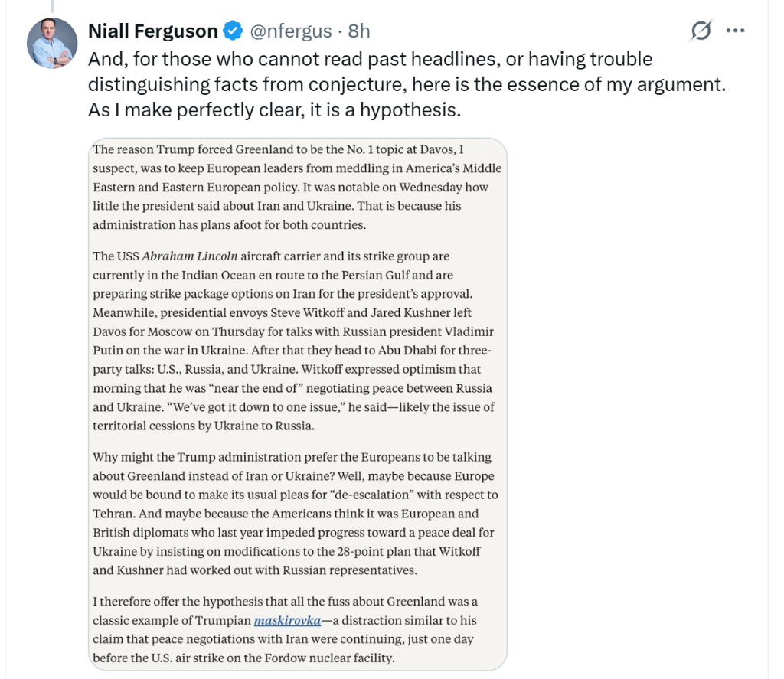Click the tweet line starting "And, for those"
The image size is (784, 679).
370,58
